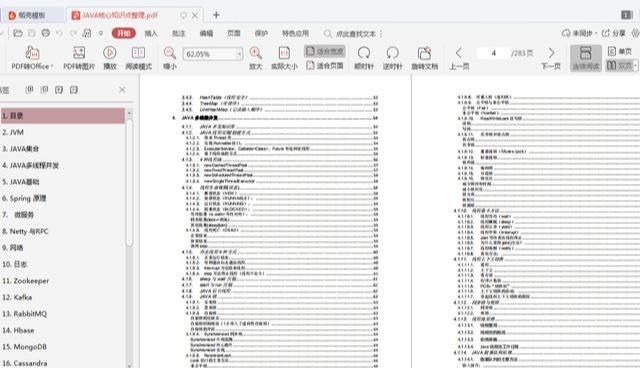
Task: Open the 62.05% zoom dropdown
Action: (x=239, y=54)
